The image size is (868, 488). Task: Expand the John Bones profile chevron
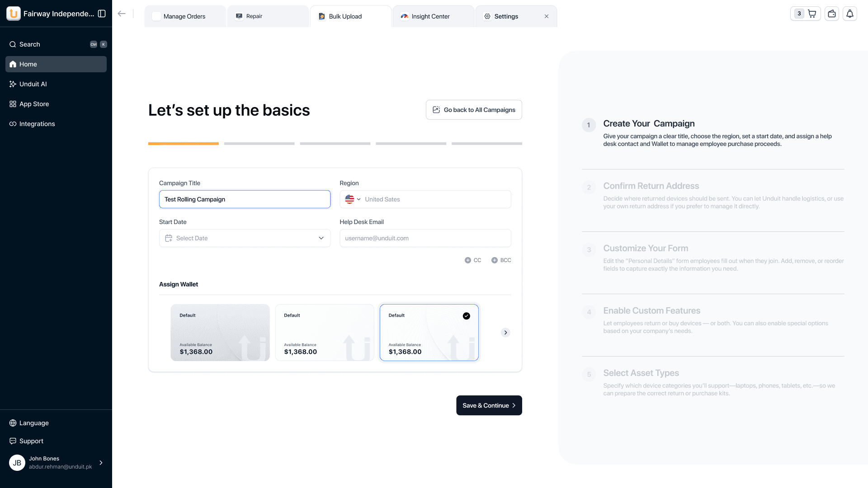pyautogui.click(x=100, y=463)
